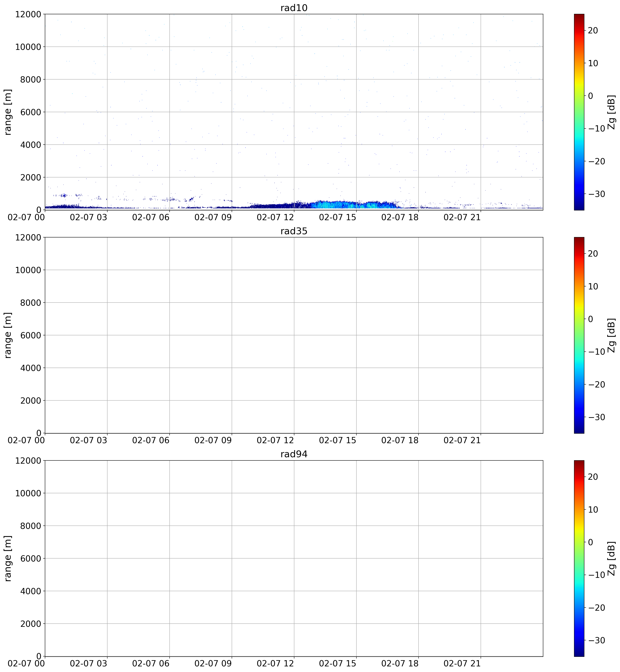Click the rad94 colorbar gradient
Viewport: 620px width, 672px height.
(x=579, y=558)
